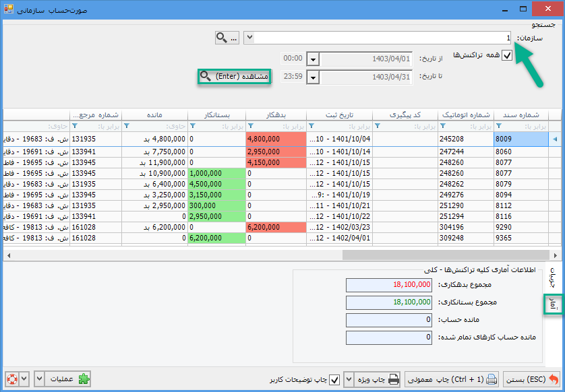This screenshot has height=392, width=565.
Task: Click filter icon under کد پیگیری column
Action: click(378, 126)
